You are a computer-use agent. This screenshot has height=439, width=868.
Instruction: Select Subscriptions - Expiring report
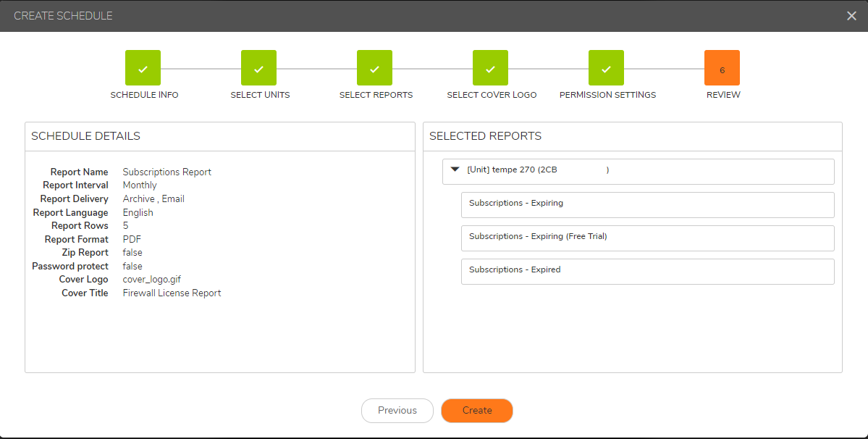click(647, 205)
